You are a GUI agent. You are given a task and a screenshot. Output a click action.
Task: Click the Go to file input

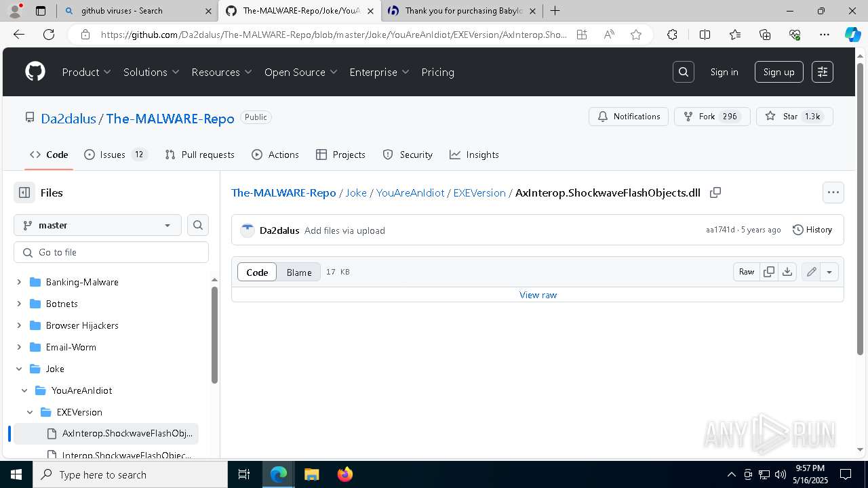pyautogui.click(x=111, y=252)
